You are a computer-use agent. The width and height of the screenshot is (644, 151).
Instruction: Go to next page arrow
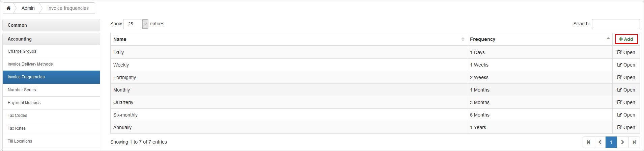pyautogui.click(x=623, y=142)
